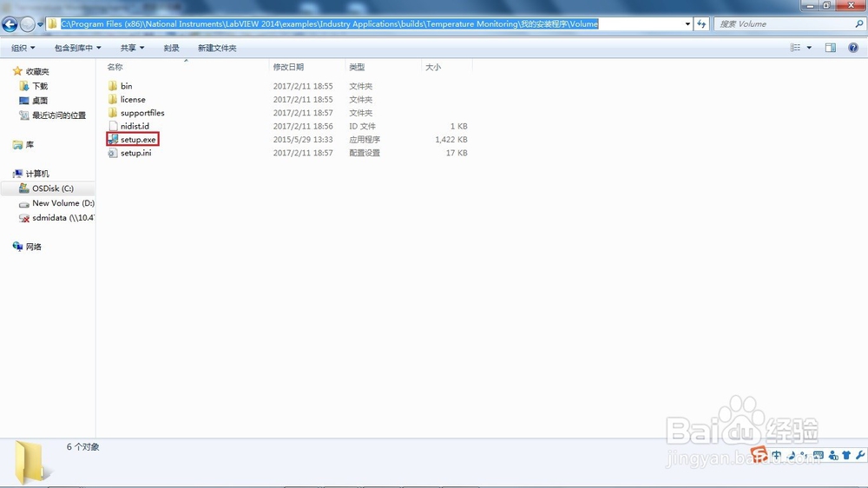Open the recent locations dropdown arrow
Image resolution: width=868 pixels, height=488 pixels.
(40, 24)
